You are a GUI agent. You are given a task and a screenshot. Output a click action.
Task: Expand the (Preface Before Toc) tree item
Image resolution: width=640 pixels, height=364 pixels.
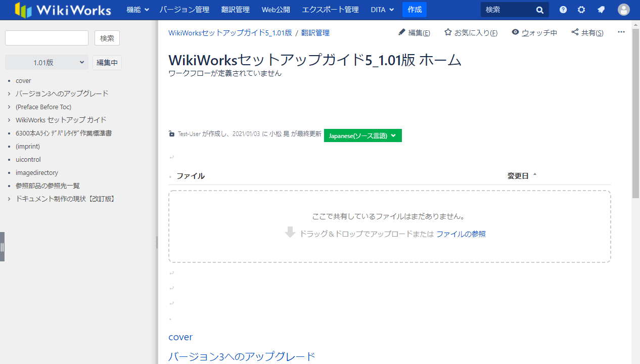pyautogui.click(x=9, y=107)
